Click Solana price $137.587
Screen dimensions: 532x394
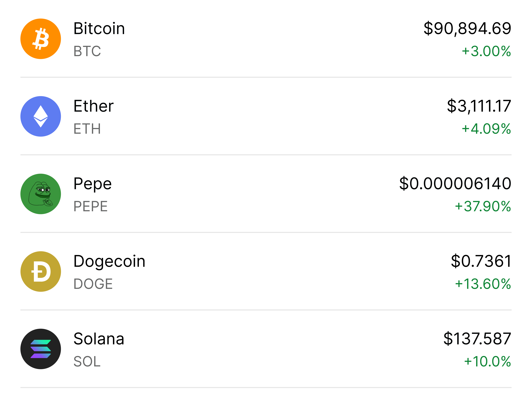point(477,339)
